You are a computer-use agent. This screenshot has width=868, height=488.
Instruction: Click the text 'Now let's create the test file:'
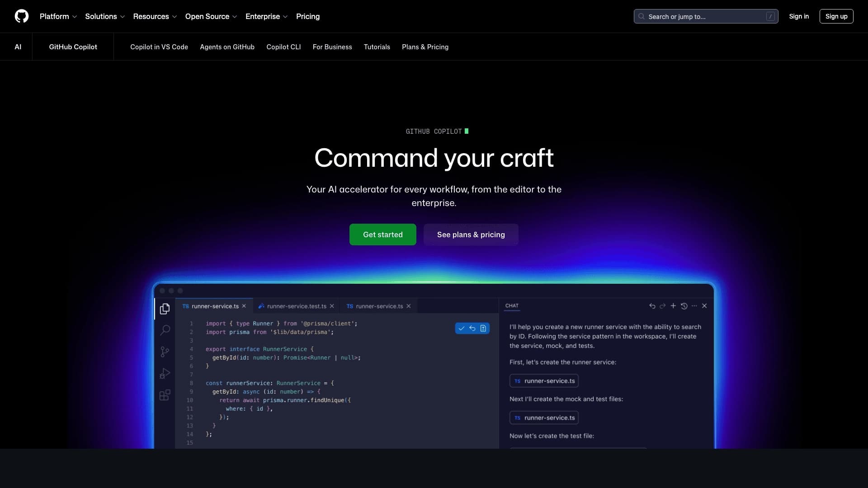pyautogui.click(x=552, y=436)
